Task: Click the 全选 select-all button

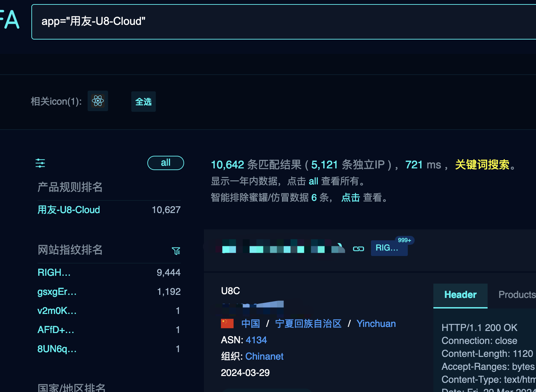Action: pyautogui.click(x=144, y=102)
